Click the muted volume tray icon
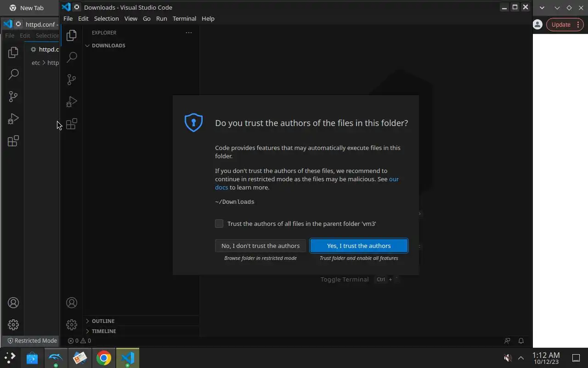Viewport: 588px width, 368px height. click(x=508, y=358)
